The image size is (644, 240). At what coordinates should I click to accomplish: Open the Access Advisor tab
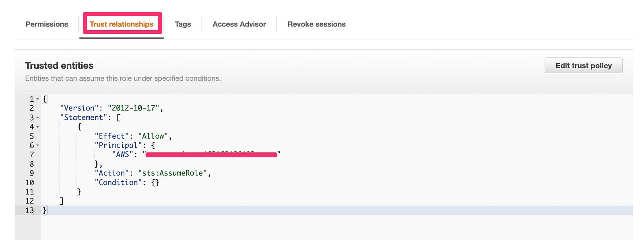point(239,24)
